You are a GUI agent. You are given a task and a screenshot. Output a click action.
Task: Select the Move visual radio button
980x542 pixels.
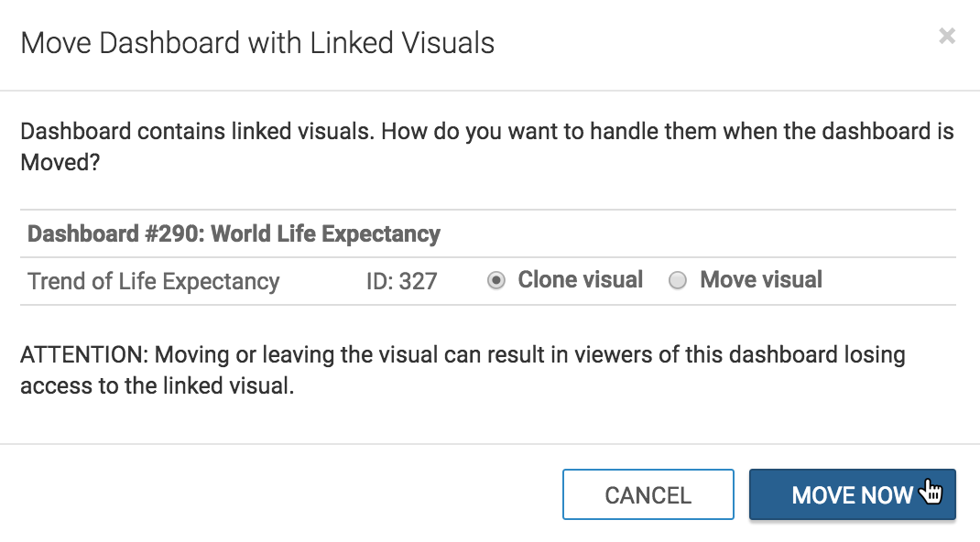point(678,281)
